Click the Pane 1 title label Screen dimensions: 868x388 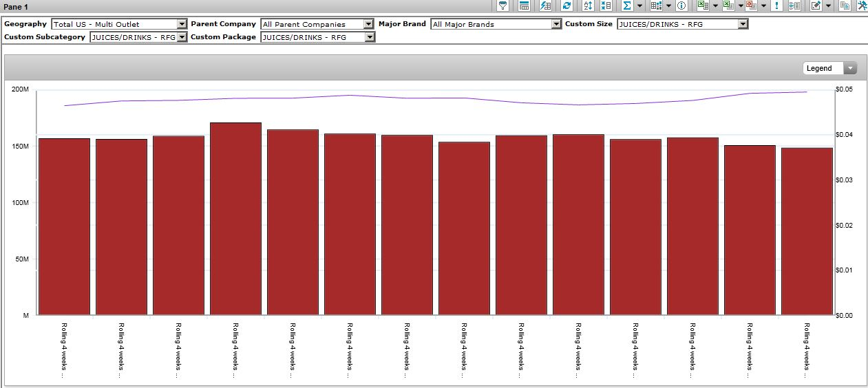[16, 6]
